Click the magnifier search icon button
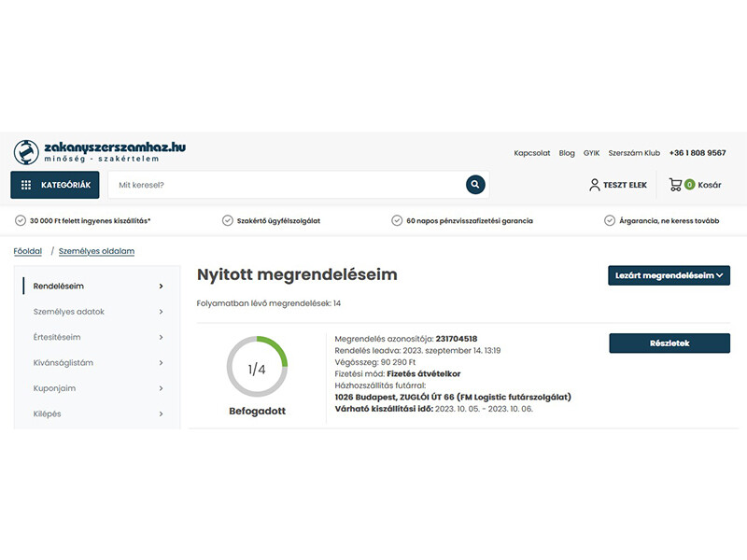This screenshot has height=560, width=747. pyautogui.click(x=475, y=185)
